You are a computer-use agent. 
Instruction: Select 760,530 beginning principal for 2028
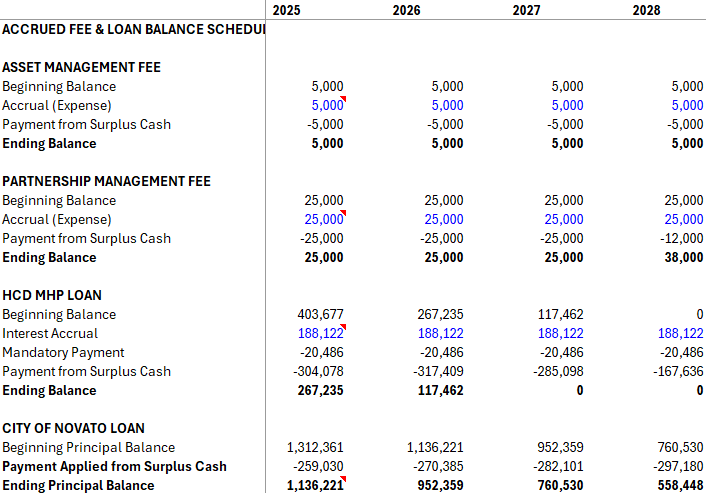point(680,447)
